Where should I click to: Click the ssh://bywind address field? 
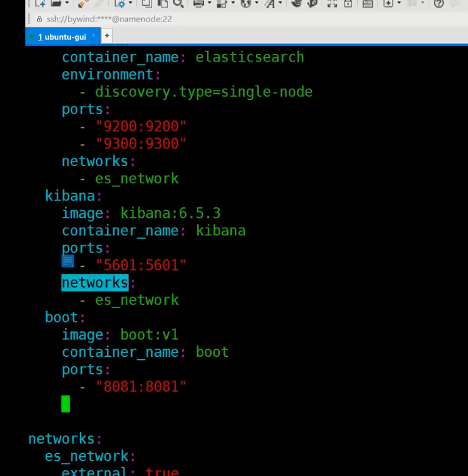(x=109, y=19)
